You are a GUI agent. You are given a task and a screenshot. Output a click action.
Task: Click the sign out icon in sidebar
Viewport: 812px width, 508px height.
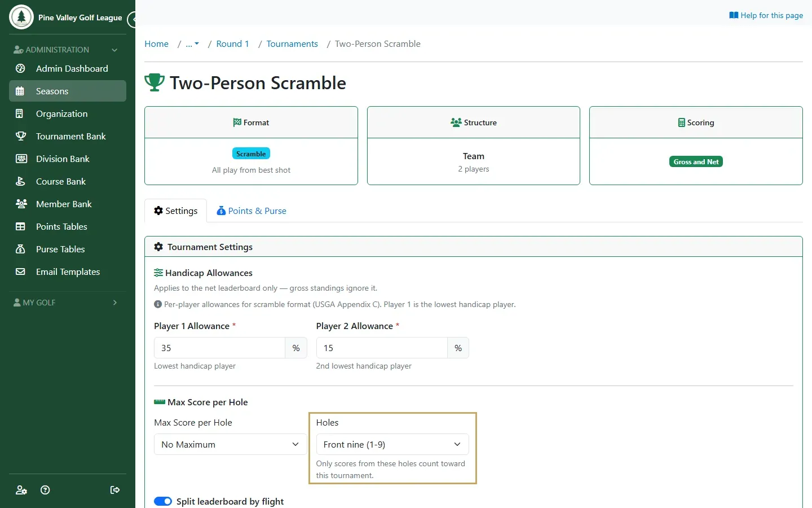pyautogui.click(x=115, y=490)
